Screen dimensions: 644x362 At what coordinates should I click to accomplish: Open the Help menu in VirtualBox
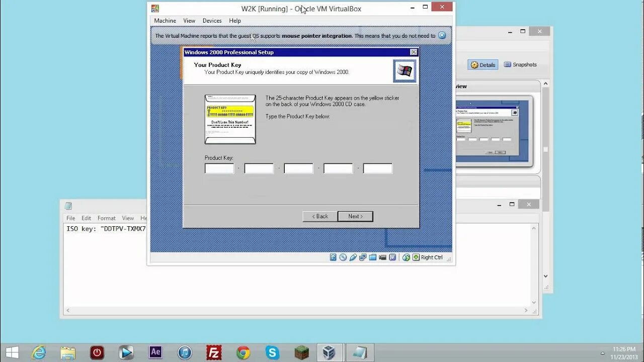point(235,21)
